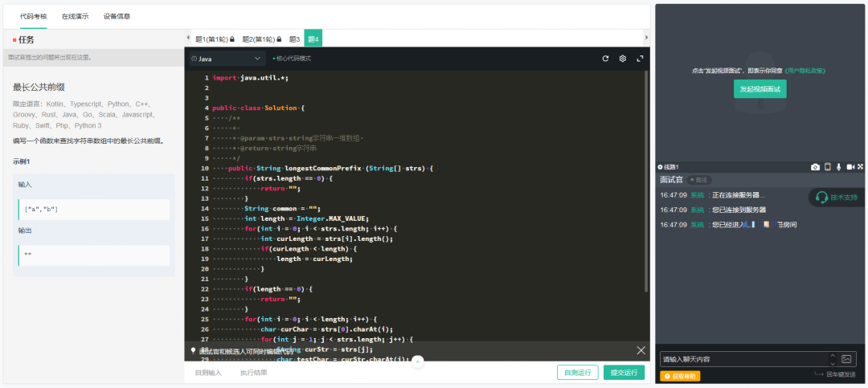Click the example output "" box
868x388 pixels.
pyautogui.click(x=93, y=255)
